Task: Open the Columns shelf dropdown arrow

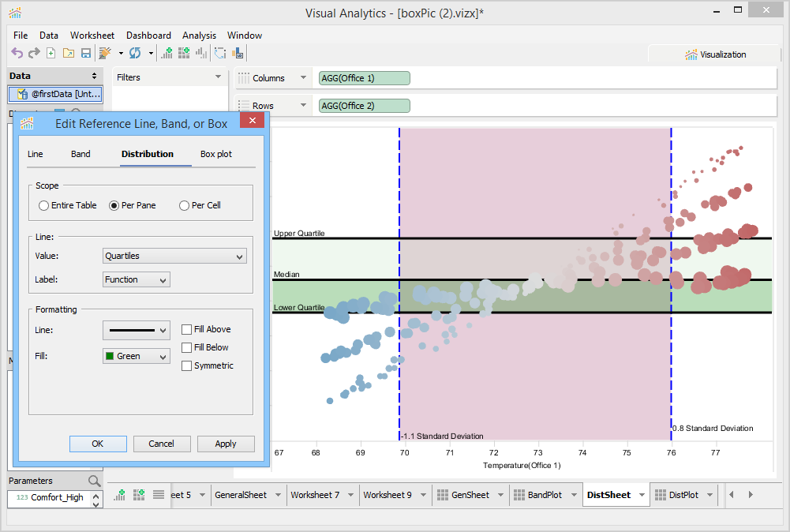Action: tap(303, 77)
